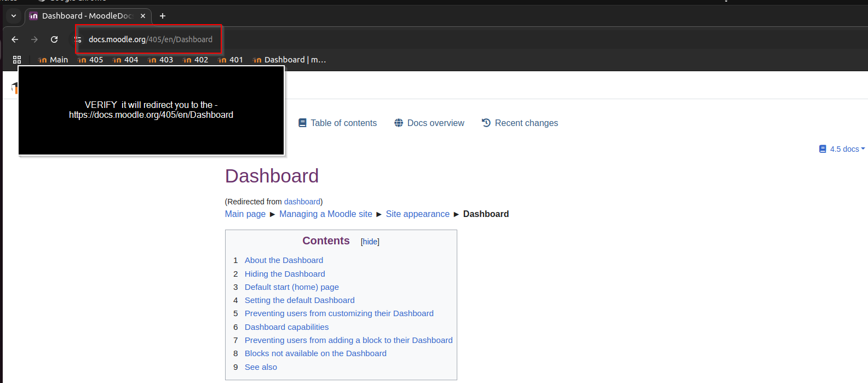This screenshot has height=383, width=868.
Task: Click the Table of contents book icon
Action: [302, 123]
